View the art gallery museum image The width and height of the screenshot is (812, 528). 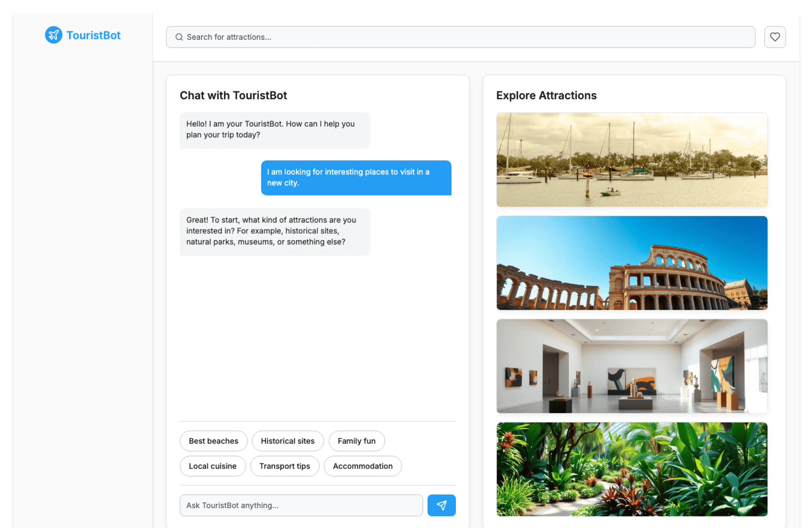pyautogui.click(x=632, y=366)
